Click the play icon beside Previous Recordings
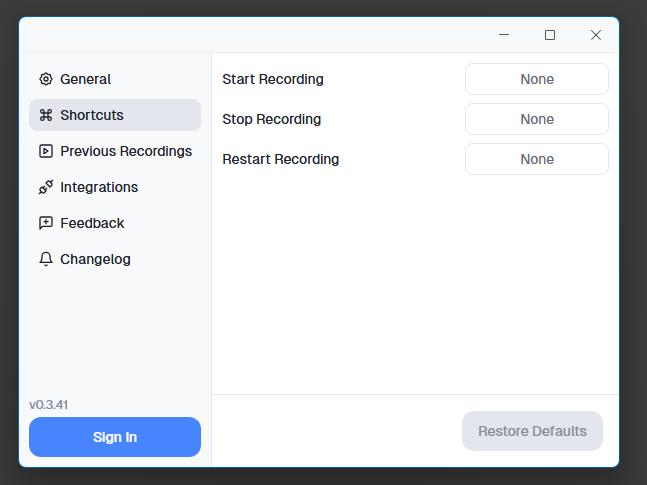647x485 pixels. pyautogui.click(x=46, y=151)
